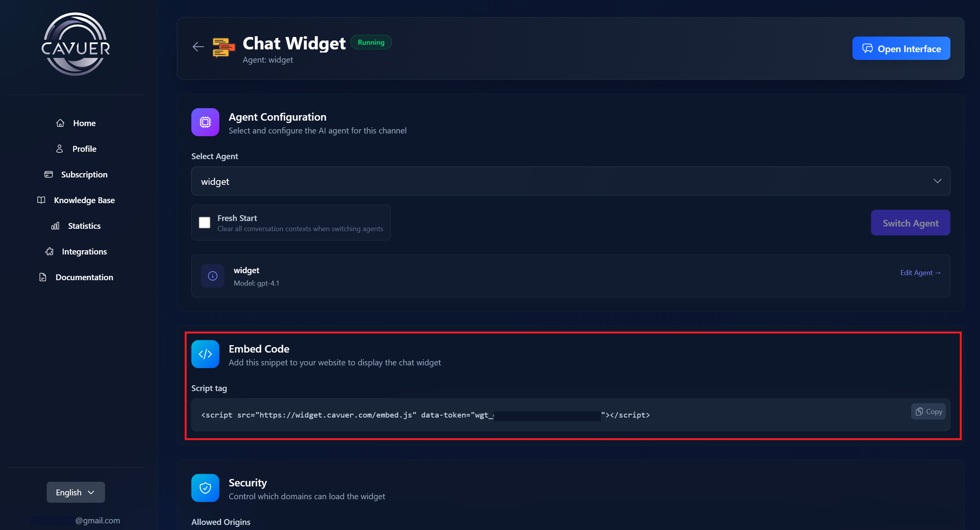Click the back arrow beside Chat Widget

pyautogui.click(x=198, y=47)
